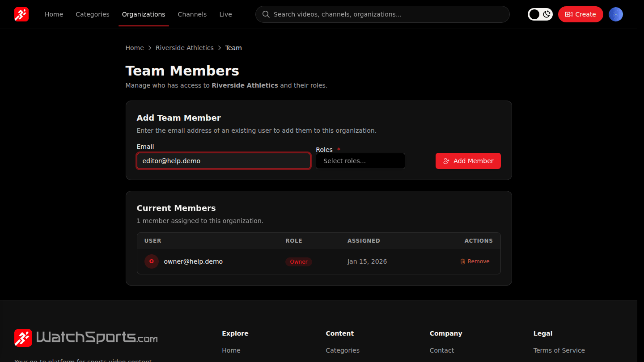Remove owner@help.demo from the team
The image size is (644, 362).
pos(475,261)
